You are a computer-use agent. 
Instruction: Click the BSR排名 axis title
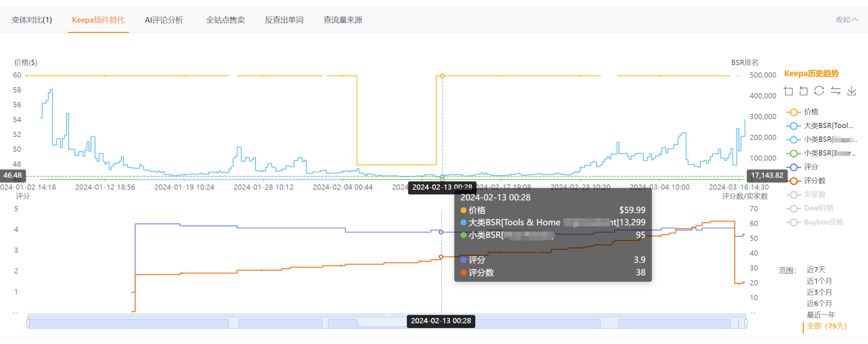click(745, 63)
